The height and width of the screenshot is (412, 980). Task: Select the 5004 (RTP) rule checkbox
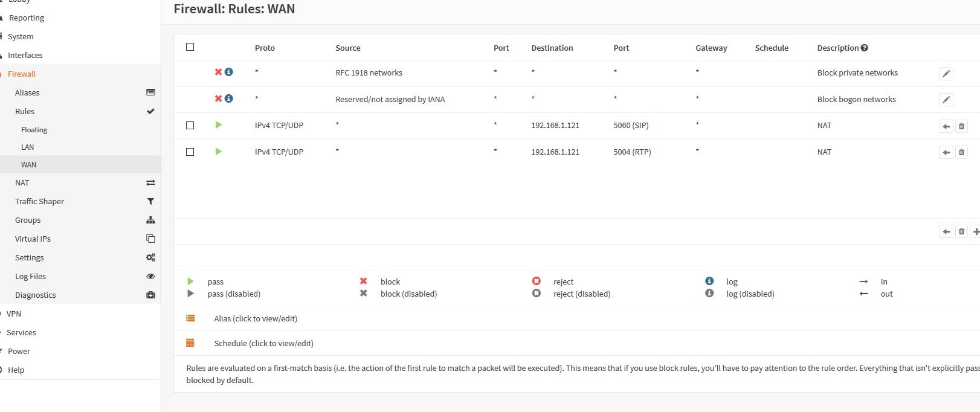pos(190,152)
